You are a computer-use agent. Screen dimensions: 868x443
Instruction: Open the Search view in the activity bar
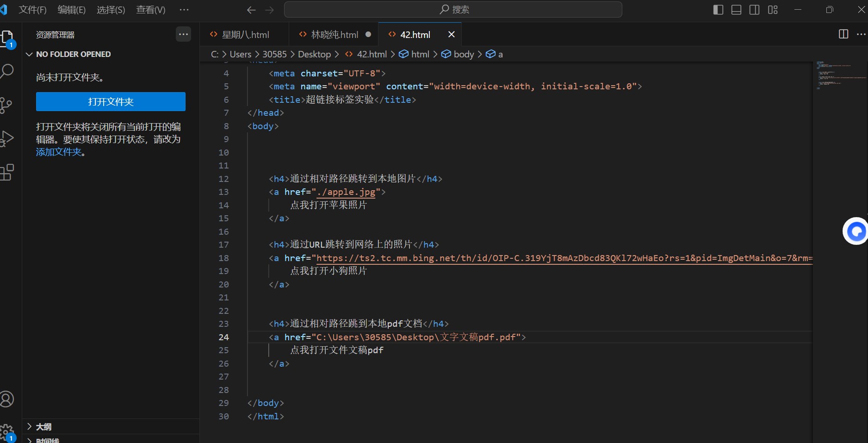(x=6, y=71)
